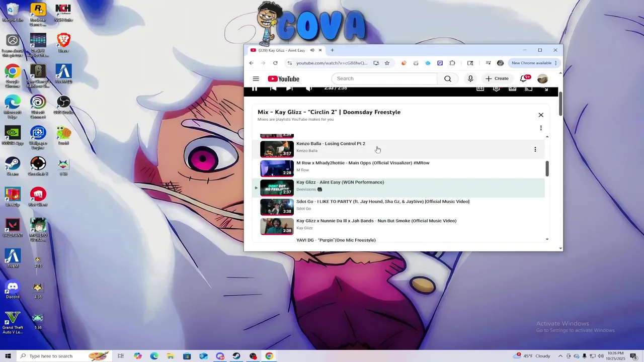
Task: Open the purple P extension icon
Action: [x=440, y=63]
